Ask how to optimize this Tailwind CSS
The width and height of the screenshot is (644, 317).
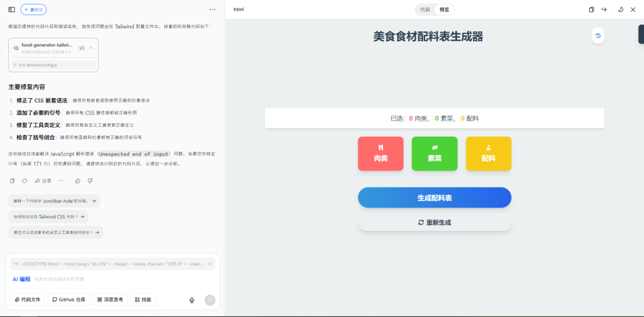[x=48, y=216]
